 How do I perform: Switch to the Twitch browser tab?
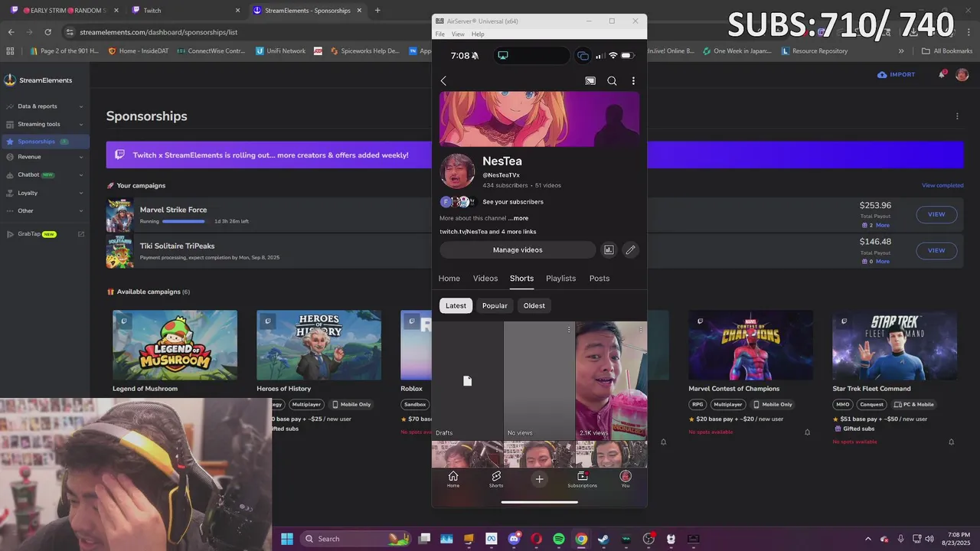tap(184, 11)
